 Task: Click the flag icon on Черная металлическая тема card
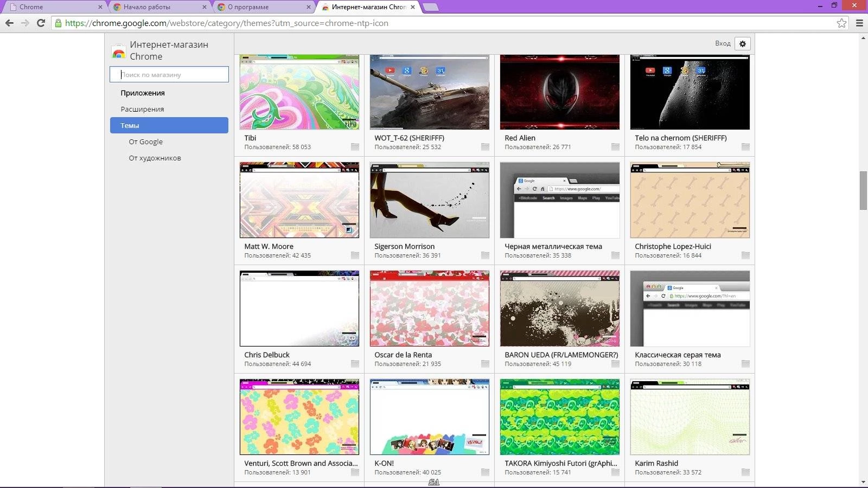tap(615, 255)
